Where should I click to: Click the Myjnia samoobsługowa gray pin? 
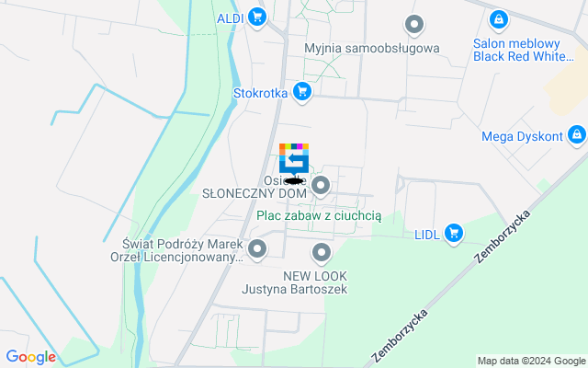(414, 25)
